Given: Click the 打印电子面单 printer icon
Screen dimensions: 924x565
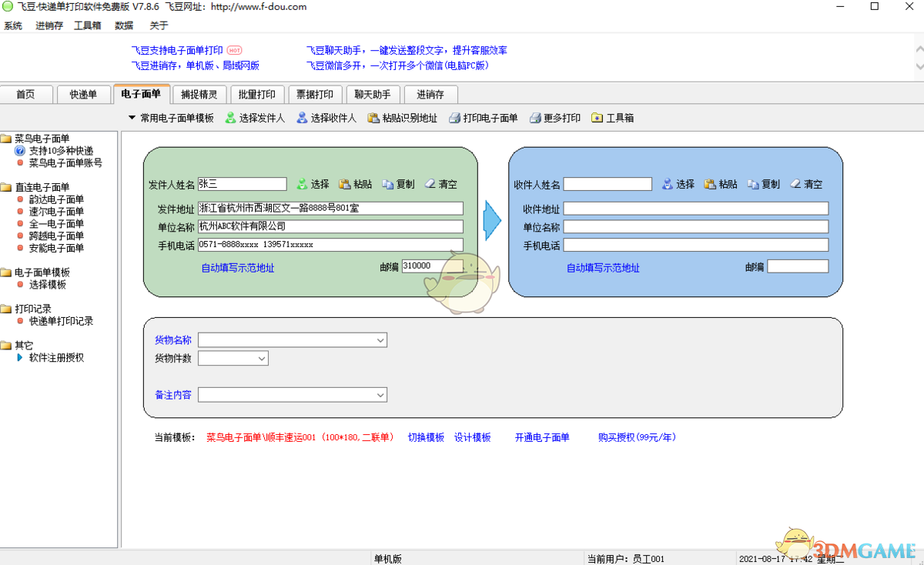Looking at the screenshot, I should tap(455, 119).
